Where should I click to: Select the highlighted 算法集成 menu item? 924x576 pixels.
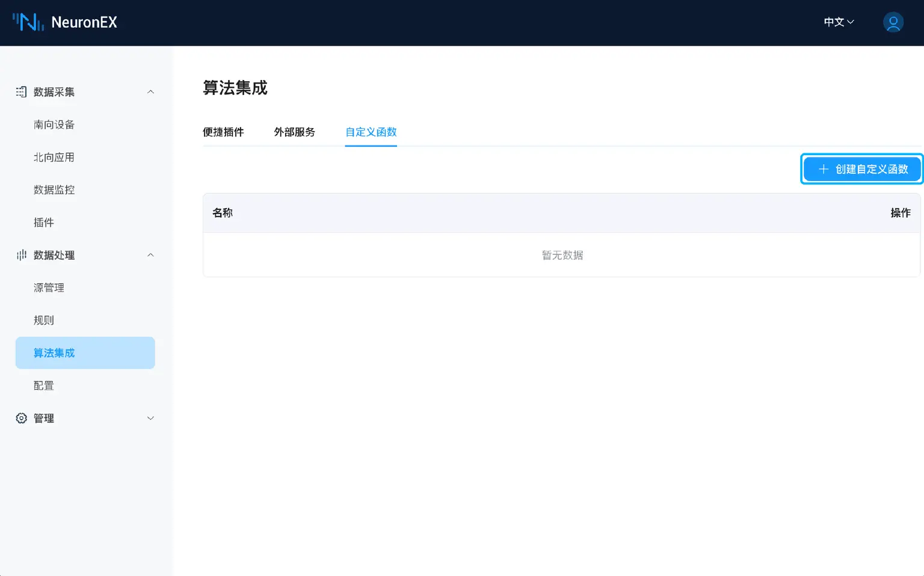[54, 353]
